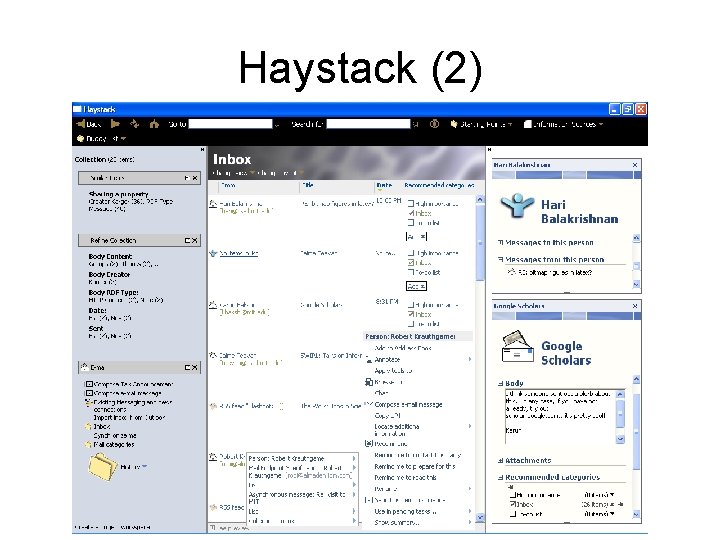Uncheck Inbox in Google Scholars categories
This screenshot has height=540, width=720.
coord(513,504)
